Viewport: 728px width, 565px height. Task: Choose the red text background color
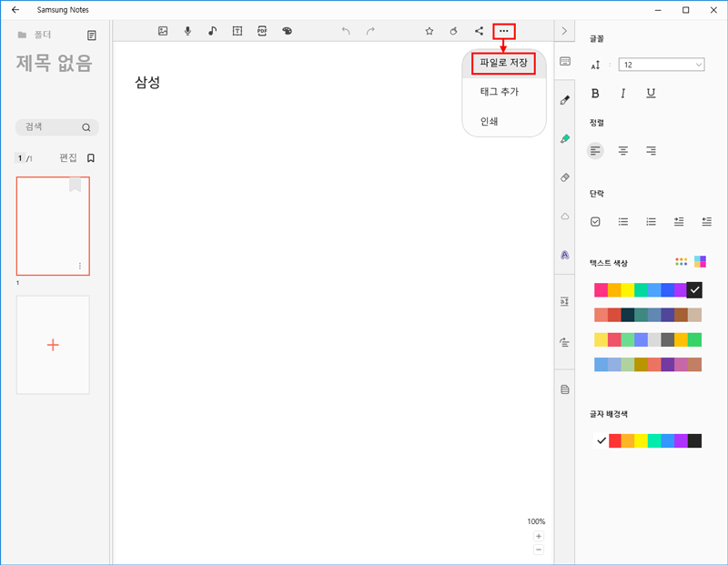pyautogui.click(x=615, y=440)
